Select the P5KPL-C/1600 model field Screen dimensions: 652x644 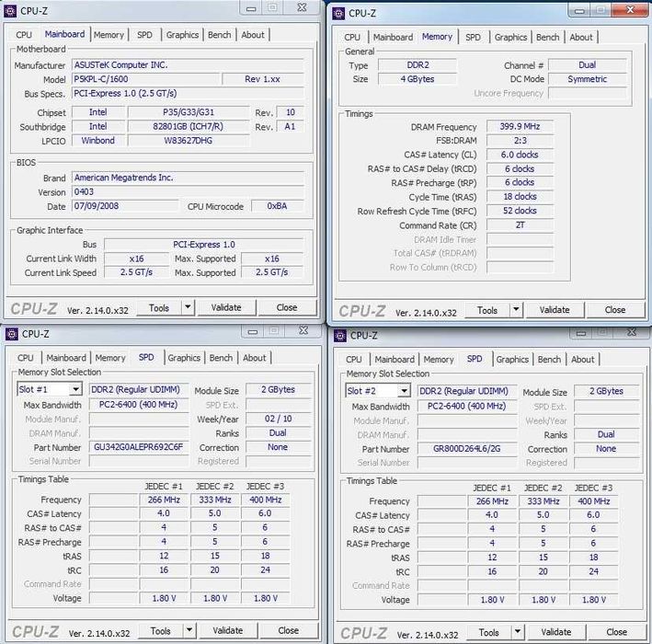click(145, 79)
